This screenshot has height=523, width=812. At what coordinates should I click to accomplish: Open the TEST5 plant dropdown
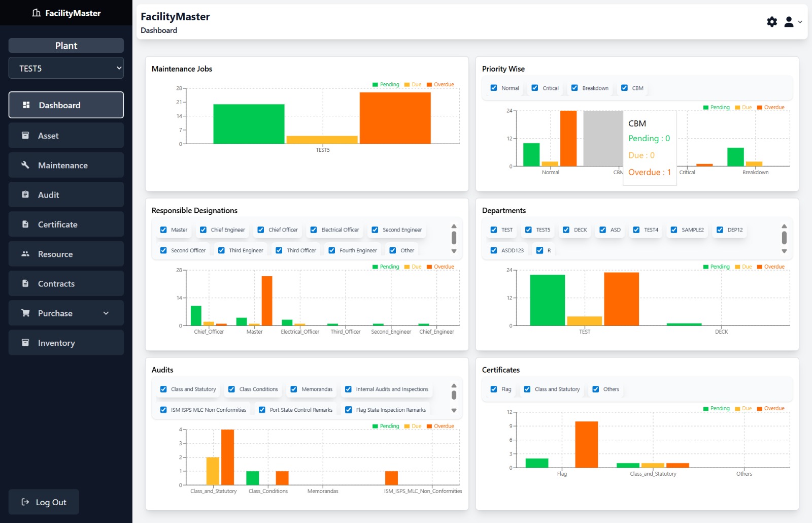pyautogui.click(x=66, y=68)
